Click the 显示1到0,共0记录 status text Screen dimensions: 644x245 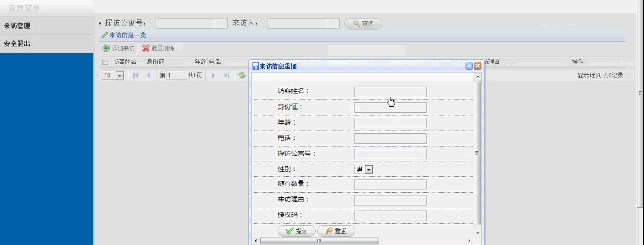click(x=600, y=76)
